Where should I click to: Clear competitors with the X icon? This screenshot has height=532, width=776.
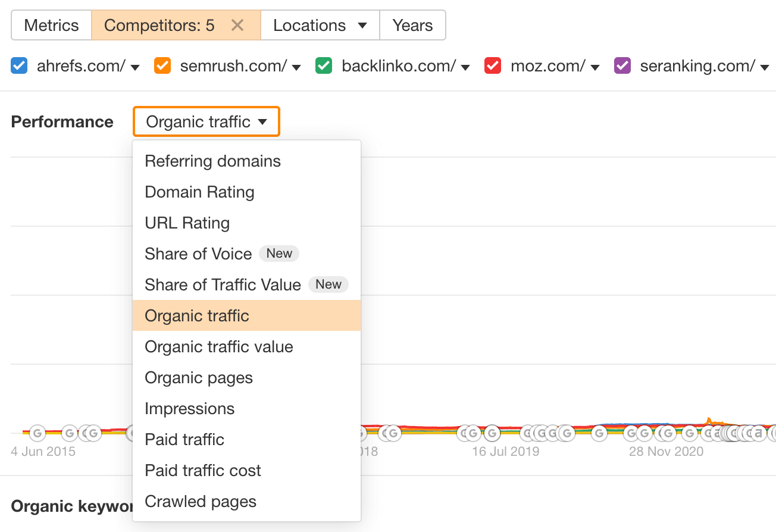click(x=237, y=26)
